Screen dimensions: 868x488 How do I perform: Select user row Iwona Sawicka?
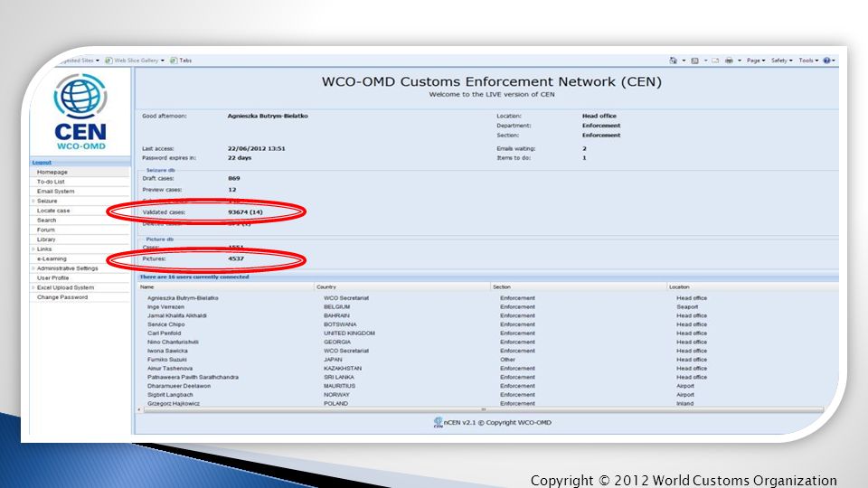[x=167, y=352]
